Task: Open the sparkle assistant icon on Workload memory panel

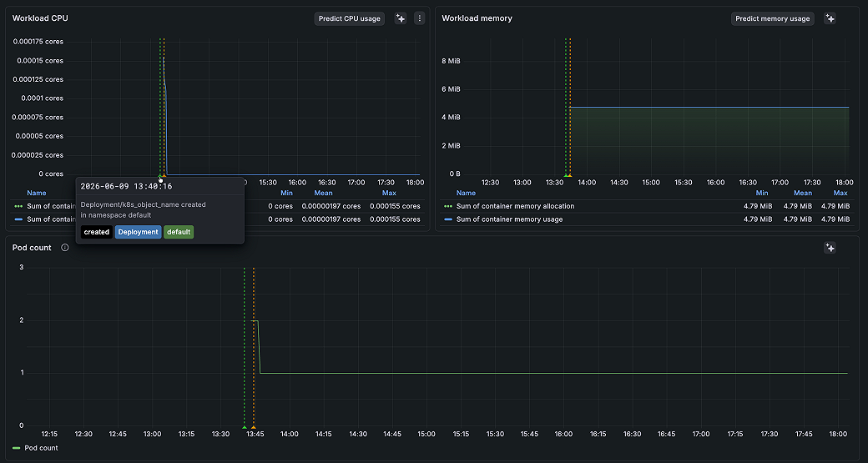Action: 830,19
